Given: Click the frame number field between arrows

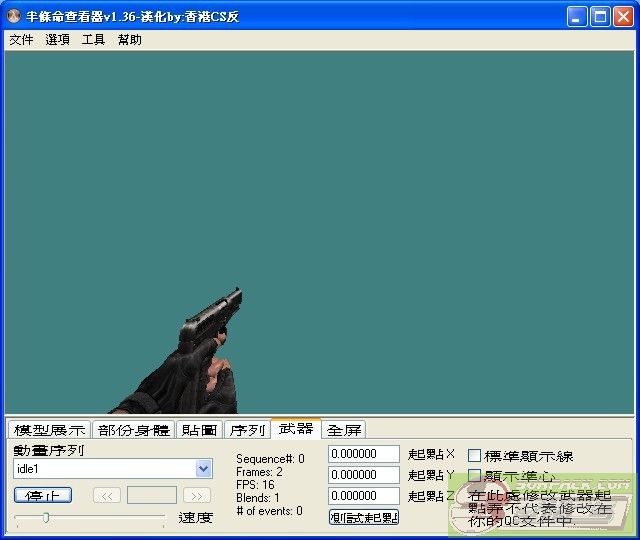Looking at the screenshot, I should click(x=152, y=495).
